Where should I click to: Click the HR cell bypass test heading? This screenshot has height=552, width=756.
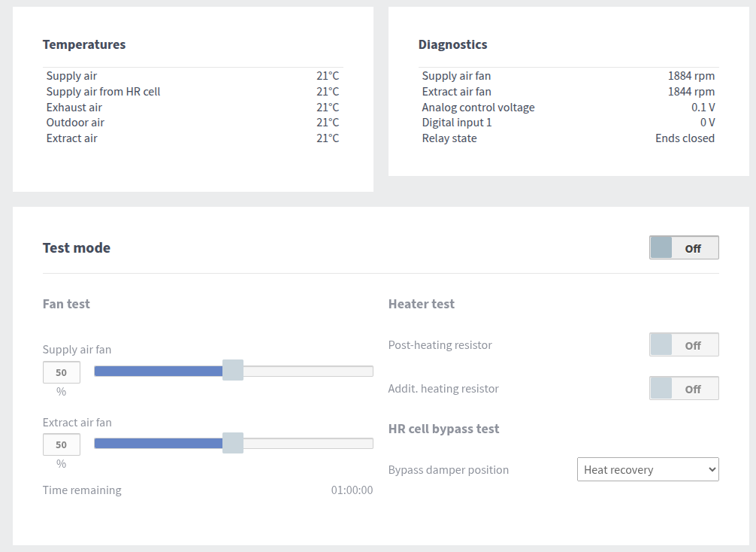(443, 429)
